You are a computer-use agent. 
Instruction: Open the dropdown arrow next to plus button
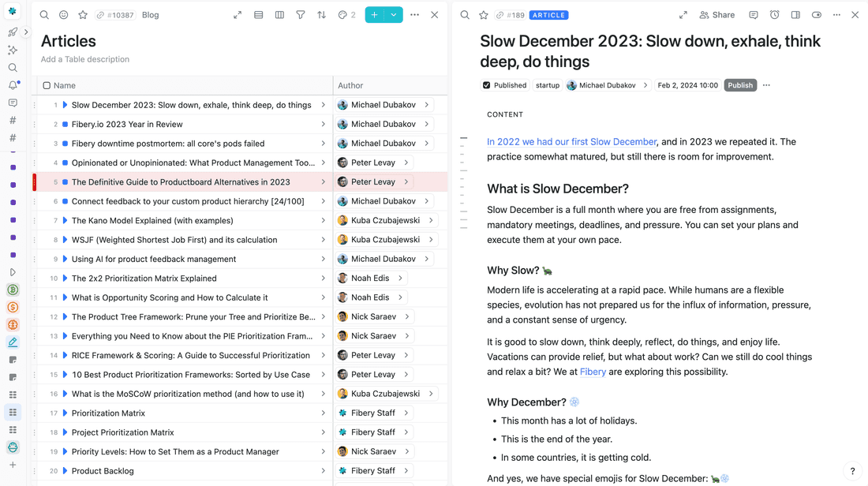click(x=394, y=15)
